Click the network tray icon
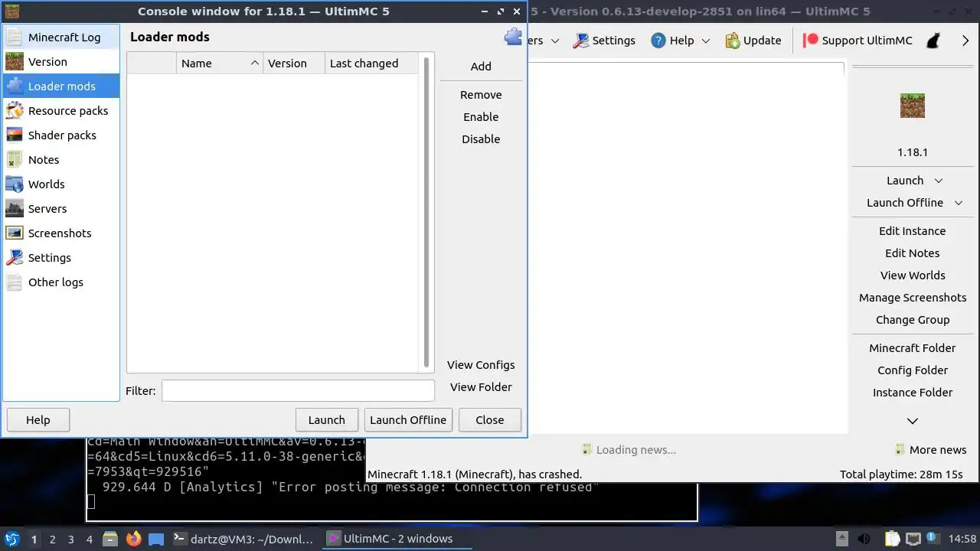 tap(913, 539)
